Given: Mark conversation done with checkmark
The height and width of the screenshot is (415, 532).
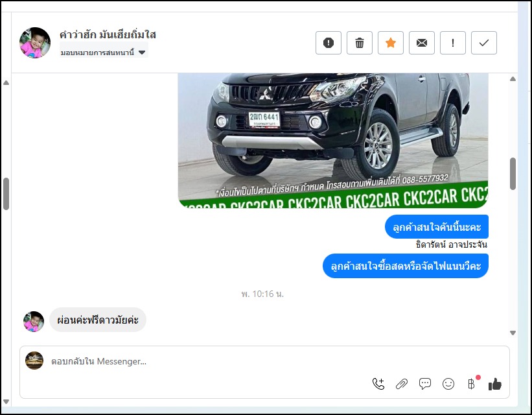Looking at the screenshot, I should point(484,43).
